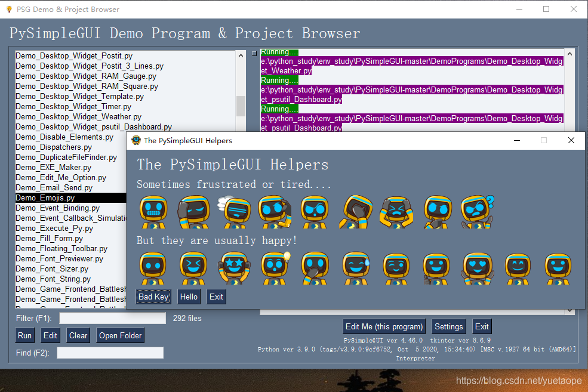Viewport: 588px width, 392px height.
Task: Click the last smiling robot in happy row
Action: (x=558, y=268)
